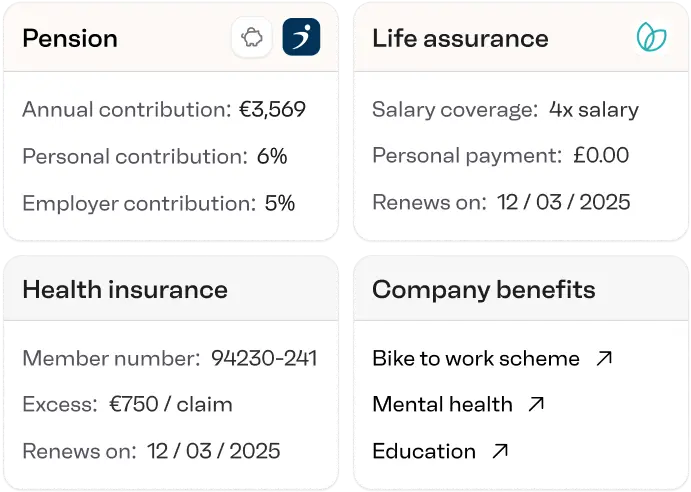
Task: Select the Pension card header
Action: pyautogui.click(x=70, y=39)
